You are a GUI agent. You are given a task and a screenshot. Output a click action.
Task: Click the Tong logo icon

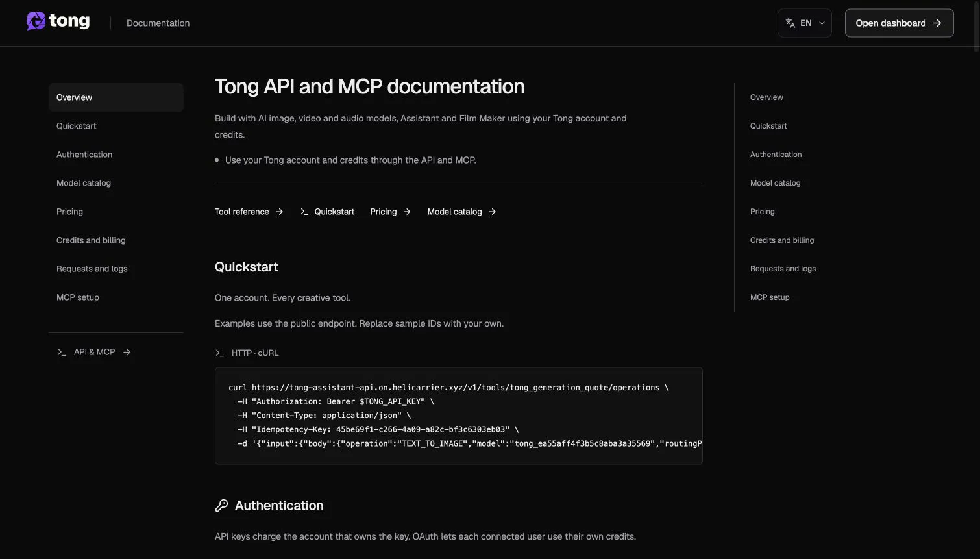[x=36, y=21]
